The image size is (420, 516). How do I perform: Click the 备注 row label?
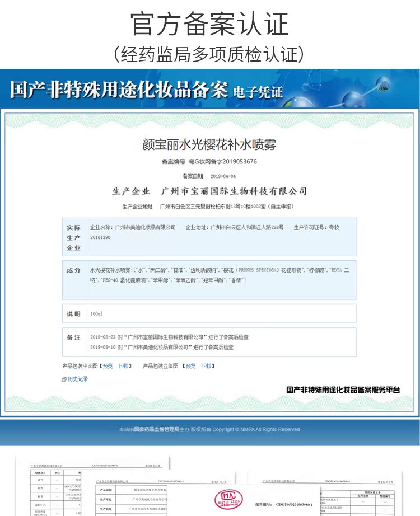pyautogui.click(x=73, y=337)
